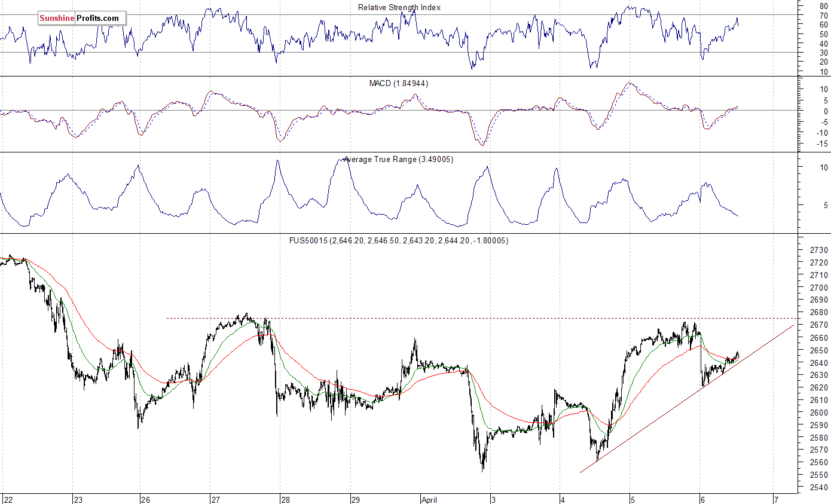Click the RSI axis value 80
831x504 pixels.
pyautogui.click(x=824, y=5)
